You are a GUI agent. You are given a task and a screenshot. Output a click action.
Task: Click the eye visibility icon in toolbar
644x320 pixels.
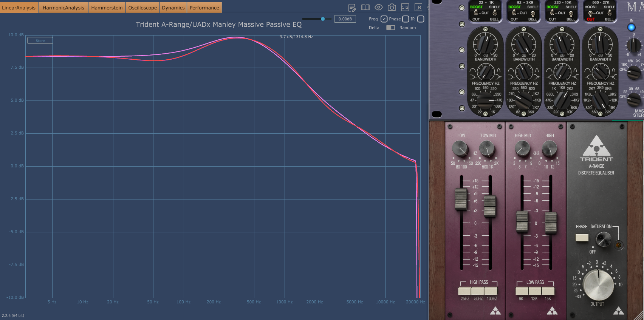[x=379, y=8]
